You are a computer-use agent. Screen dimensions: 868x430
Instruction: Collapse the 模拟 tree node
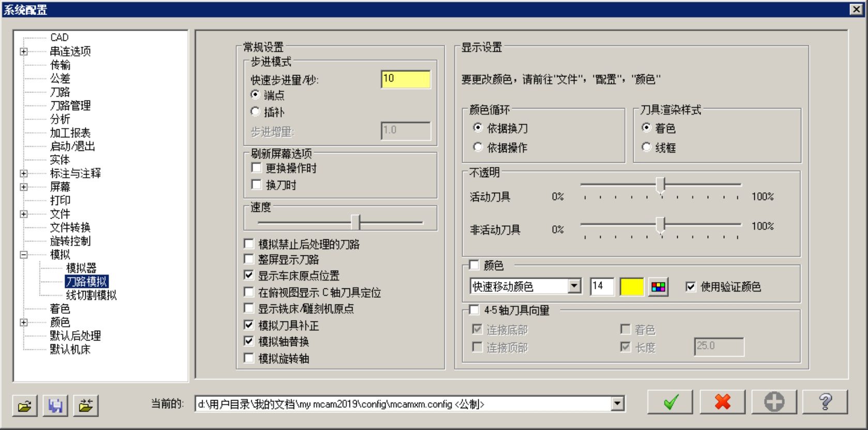(24, 255)
